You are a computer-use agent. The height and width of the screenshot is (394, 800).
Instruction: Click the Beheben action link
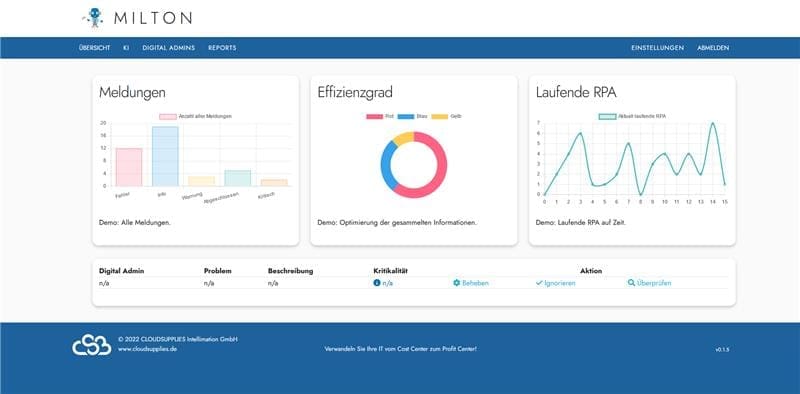pyautogui.click(x=475, y=283)
